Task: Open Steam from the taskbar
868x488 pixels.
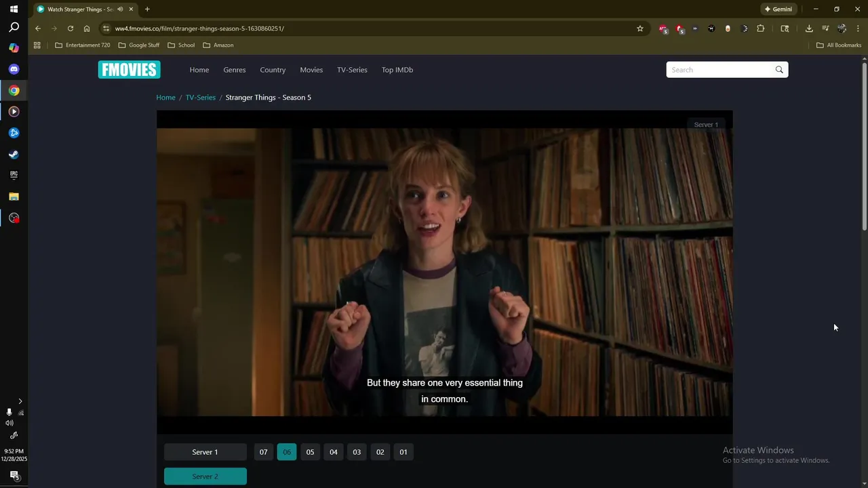Action: pos(14,154)
